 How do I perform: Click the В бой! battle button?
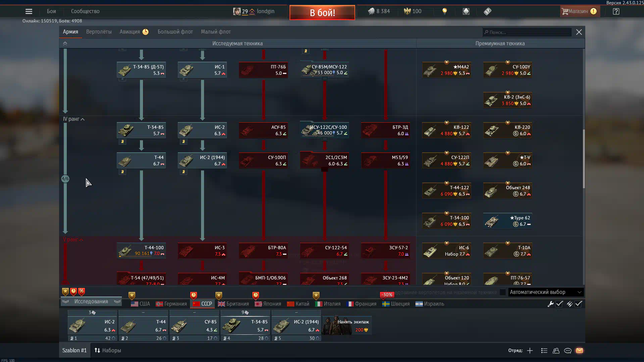(x=322, y=13)
